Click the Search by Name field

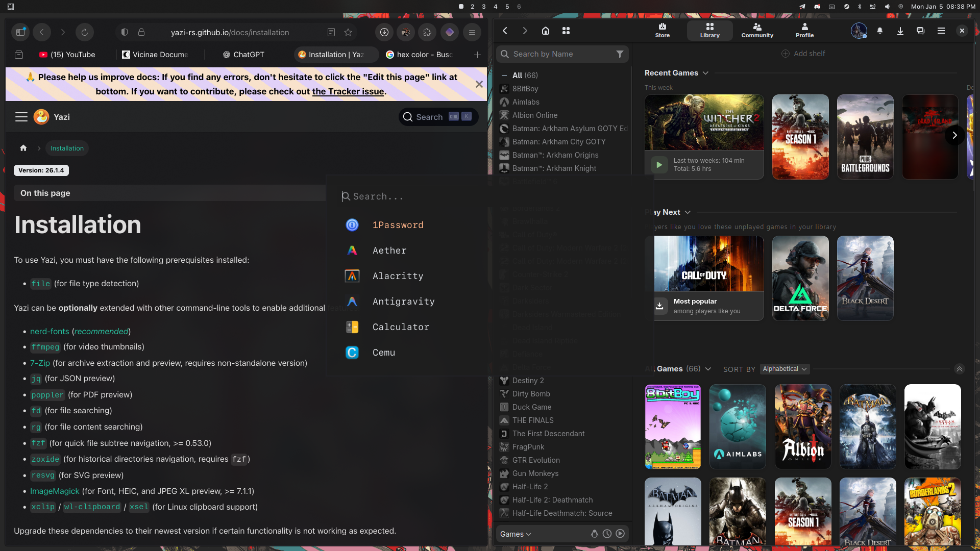point(561,54)
